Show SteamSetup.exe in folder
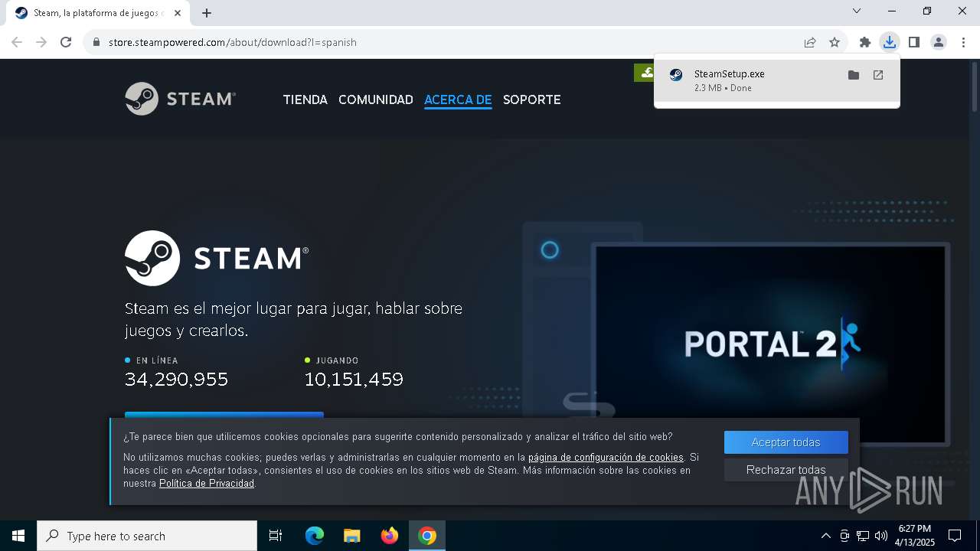This screenshot has height=551, width=980. [x=854, y=75]
